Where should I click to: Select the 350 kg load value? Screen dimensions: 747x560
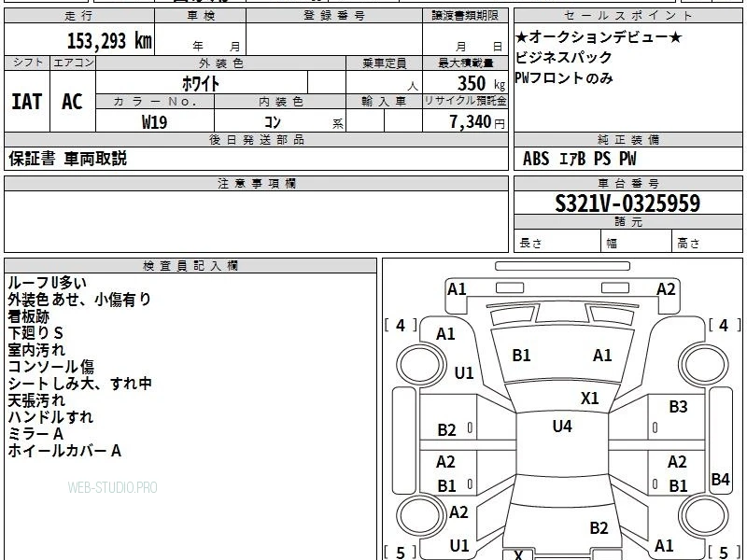[x=481, y=83]
